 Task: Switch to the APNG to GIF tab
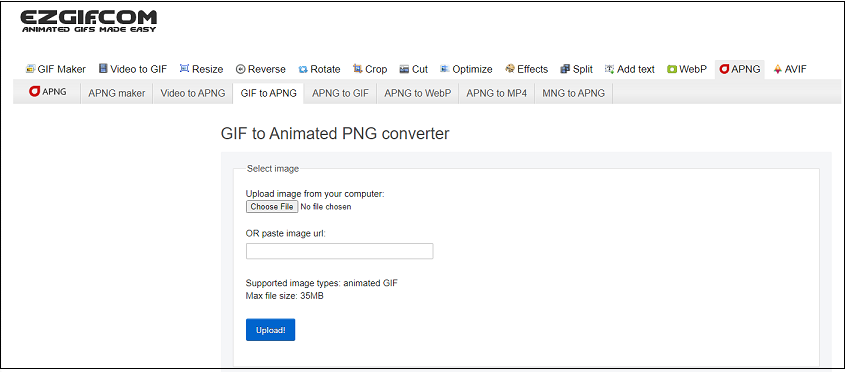coord(340,93)
